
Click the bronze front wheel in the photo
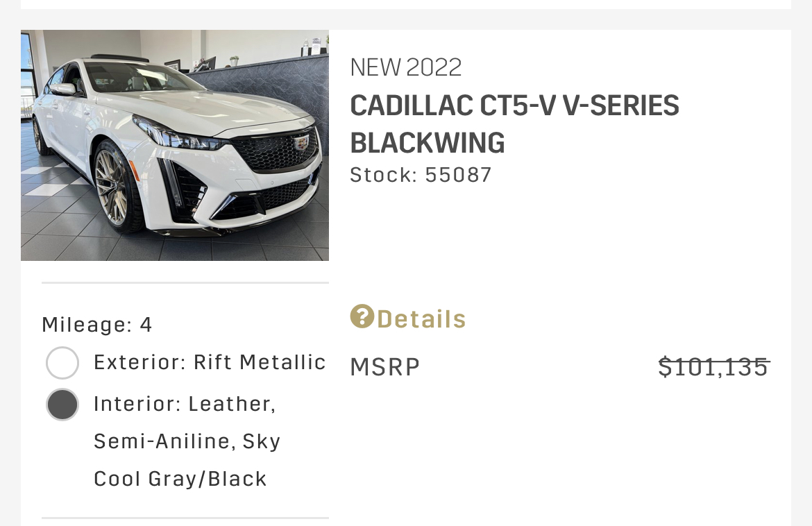[x=115, y=187]
